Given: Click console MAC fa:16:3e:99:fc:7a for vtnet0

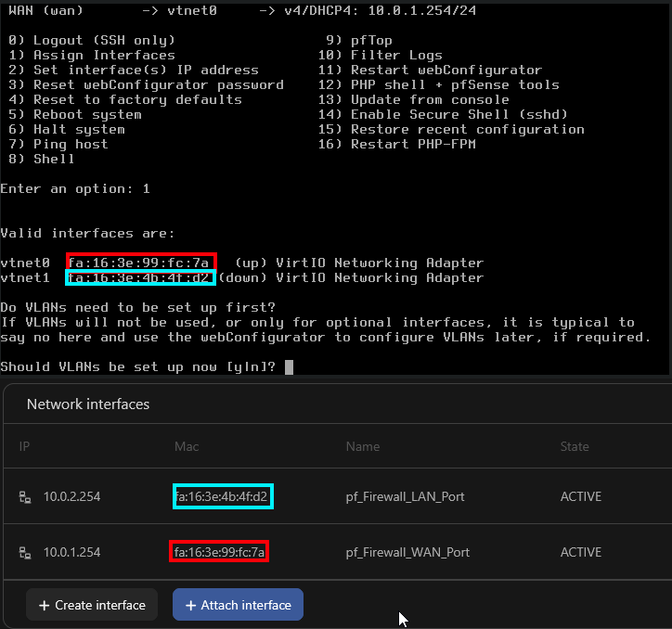Looking at the screenshot, I should click(x=139, y=263).
